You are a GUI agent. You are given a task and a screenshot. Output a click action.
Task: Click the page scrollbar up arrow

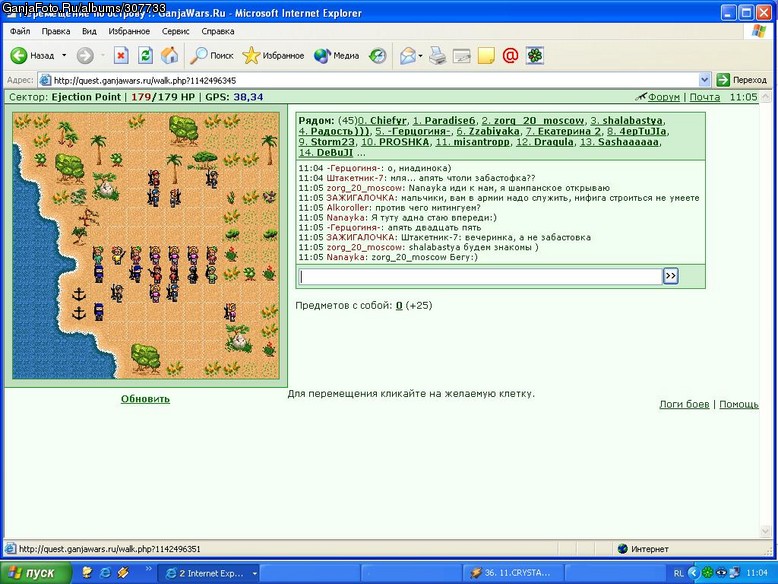tap(765, 97)
